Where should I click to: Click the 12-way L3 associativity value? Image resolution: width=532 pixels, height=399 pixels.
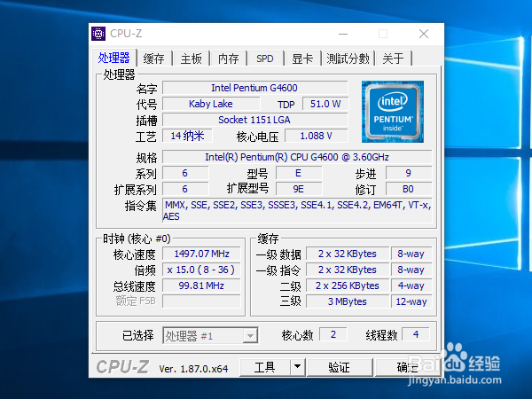(x=411, y=301)
